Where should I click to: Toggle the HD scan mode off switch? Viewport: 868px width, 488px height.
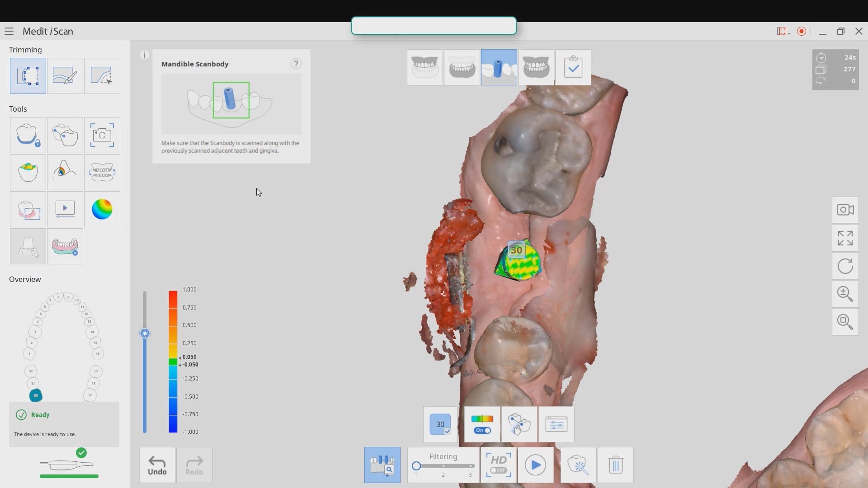click(498, 470)
